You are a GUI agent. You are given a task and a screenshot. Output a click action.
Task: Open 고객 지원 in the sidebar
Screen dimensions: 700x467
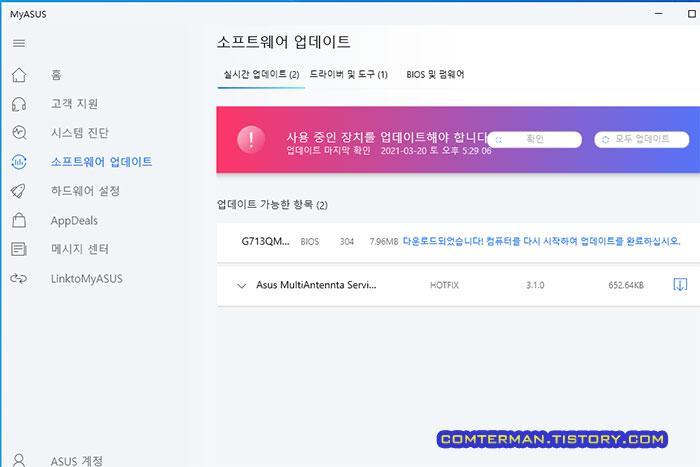point(74,104)
